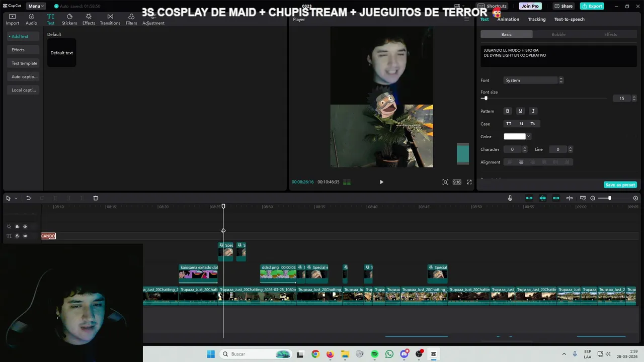Open Spotify from the Windows taskbar
The width and height of the screenshot is (644, 362).
pos(374,354)
